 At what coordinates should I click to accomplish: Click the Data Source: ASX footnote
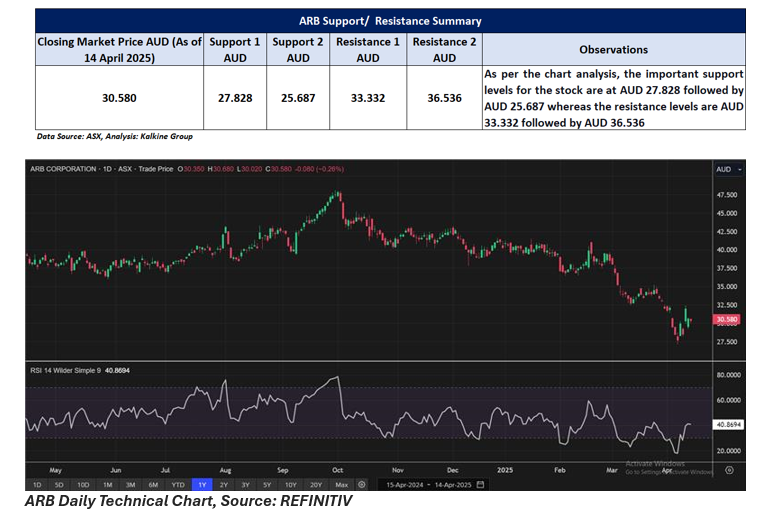pyautogui.click(x=115, y=136)
